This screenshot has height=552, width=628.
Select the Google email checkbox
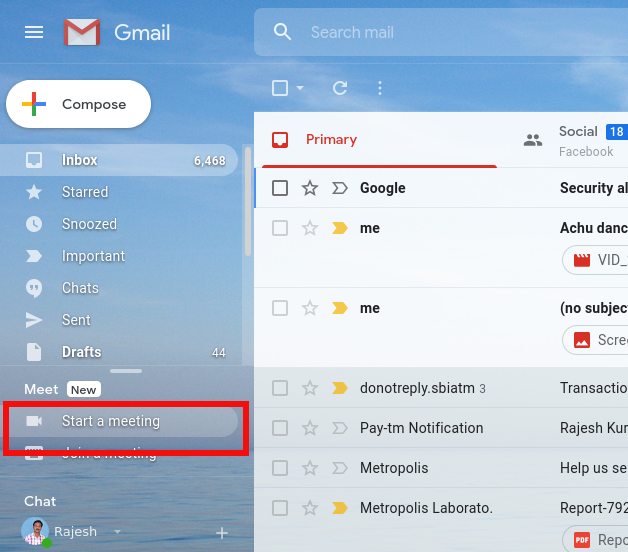tap(280, 188)
